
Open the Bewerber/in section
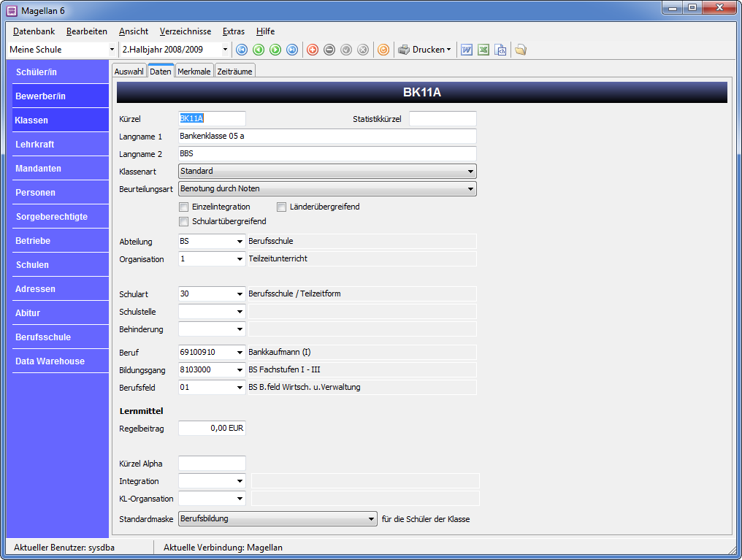[61, 96]
